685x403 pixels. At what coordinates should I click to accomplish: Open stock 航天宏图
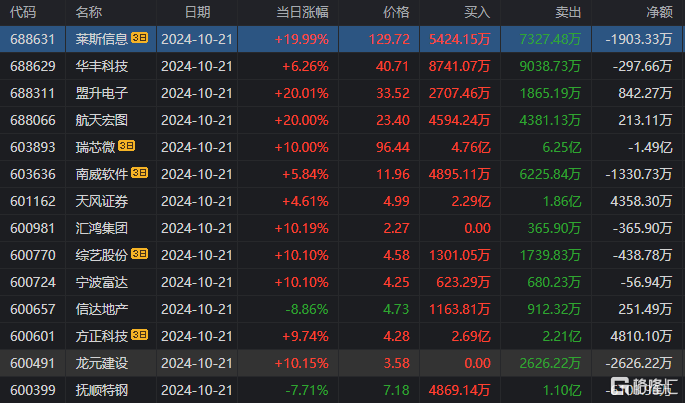pos(101,120)
